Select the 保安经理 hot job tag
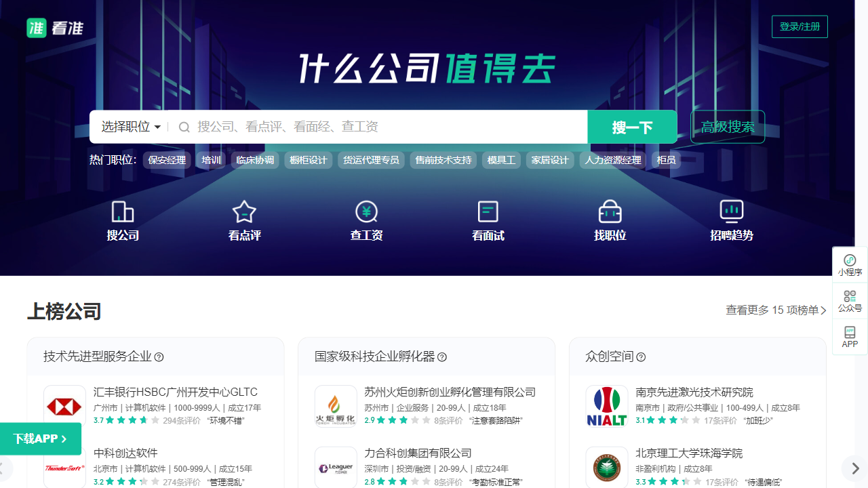 point(167,160)
